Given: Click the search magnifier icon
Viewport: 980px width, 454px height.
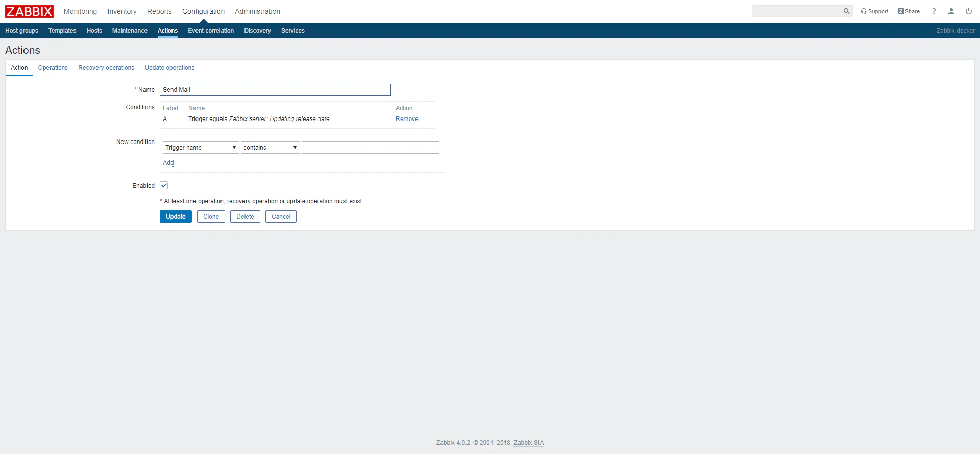Looking at the screenshot, I should point(846,11).
